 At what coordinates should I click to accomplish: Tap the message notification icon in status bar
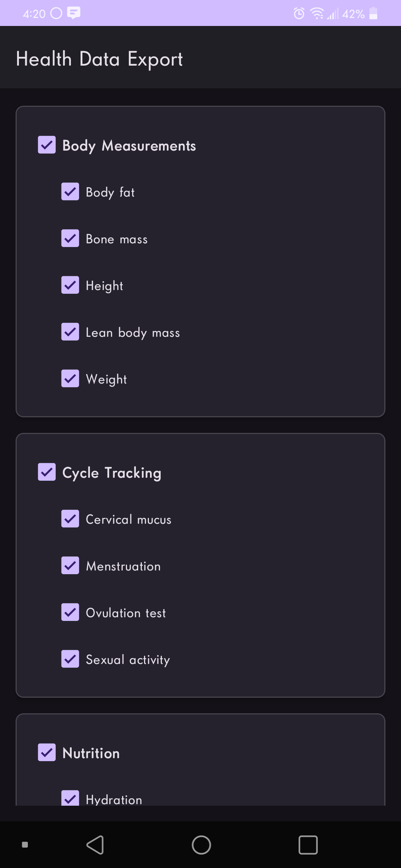(74, 13)
